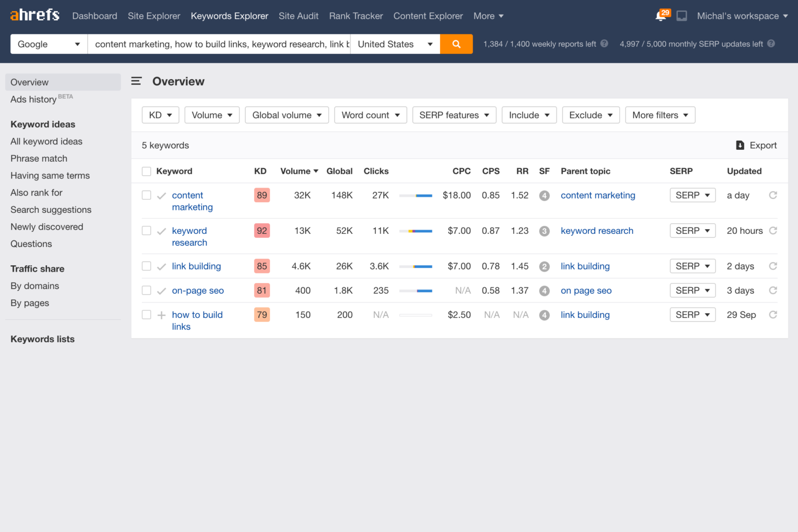This screenshot has height=532, width=798.
Task: Open the content marketing parent topic link
Action: click(597, 196)
